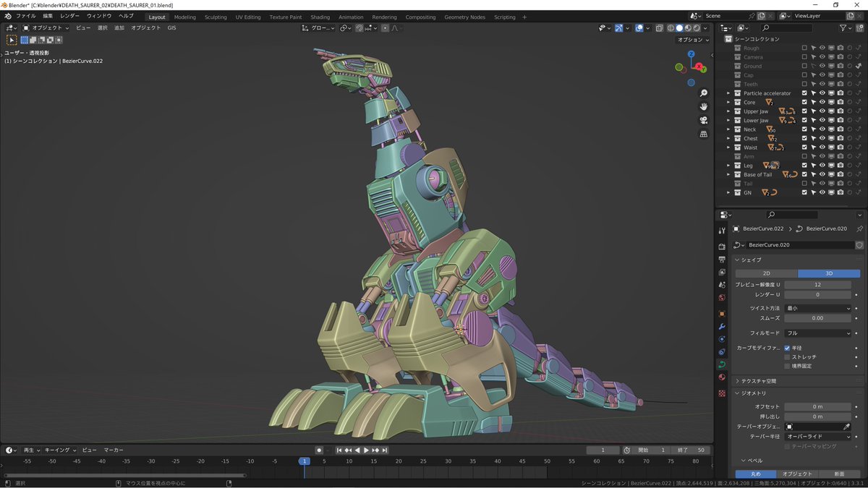
Task: Open the オブジェクト mode dropdown in the viewport header
Action: pos(46,28)
